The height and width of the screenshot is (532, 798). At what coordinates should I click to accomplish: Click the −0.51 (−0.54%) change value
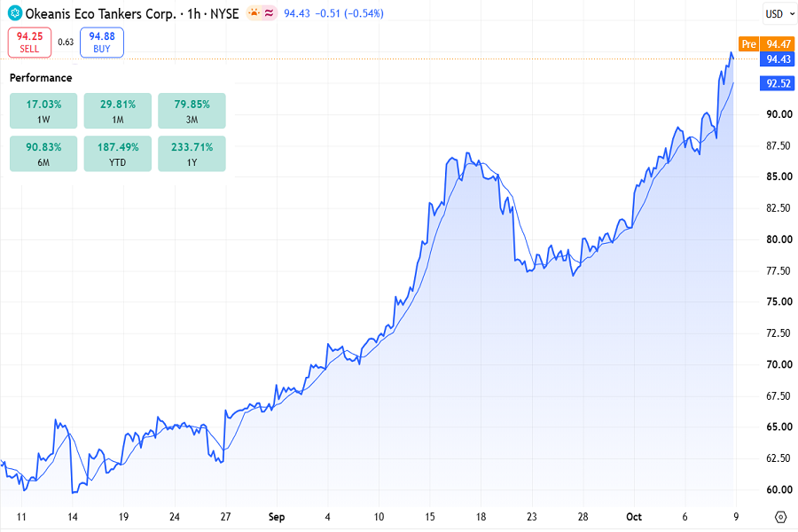point(349,14)
